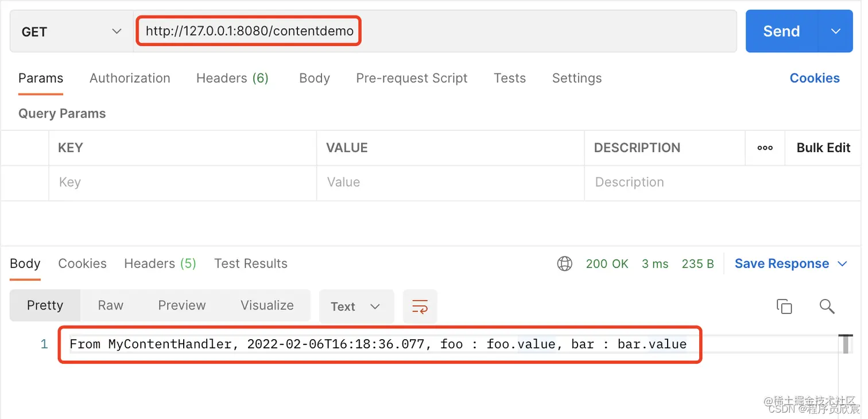868x419 pixels.
Task: Click the Value input cell
Action: [x=451, y=183]
